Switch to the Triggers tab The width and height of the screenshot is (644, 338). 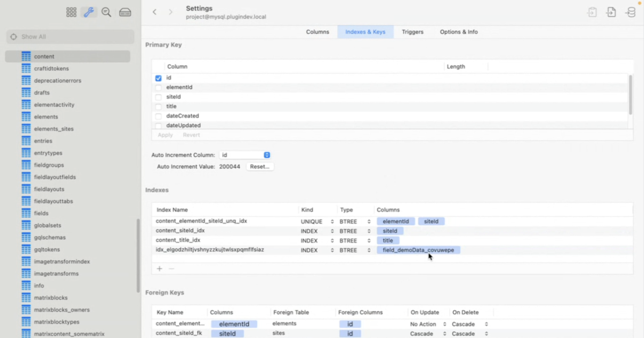pos(412,32)
